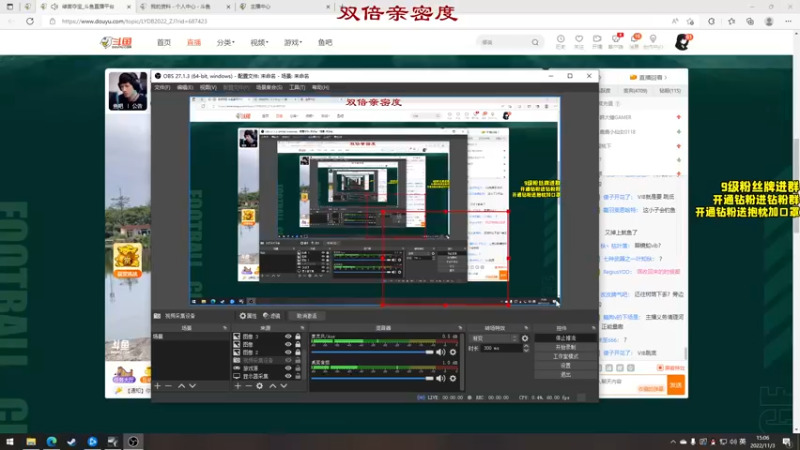Mute the microphone channel in the mixer
The image size is (800, 450).
pyautogui.click(x=441, y=352)
